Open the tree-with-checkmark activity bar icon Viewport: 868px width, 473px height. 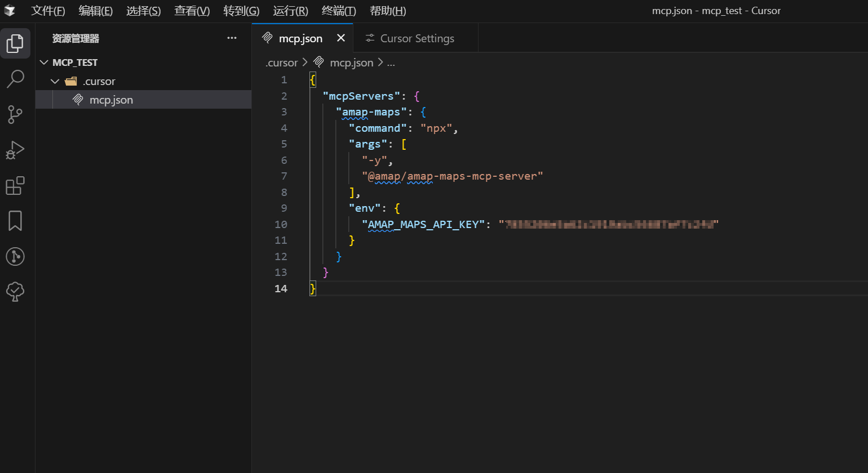click(x=15, y=292)
